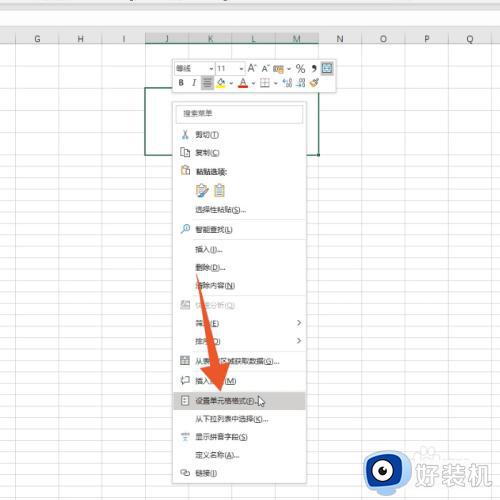The height and width of the screenshot is (500, 500).
Task: Toggle italic in the mini toolbar
Action: click(x=194, y=83)
